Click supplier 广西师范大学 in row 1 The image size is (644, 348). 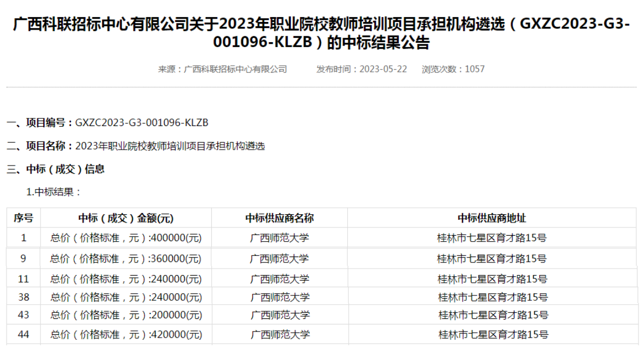tap(280, 238)
